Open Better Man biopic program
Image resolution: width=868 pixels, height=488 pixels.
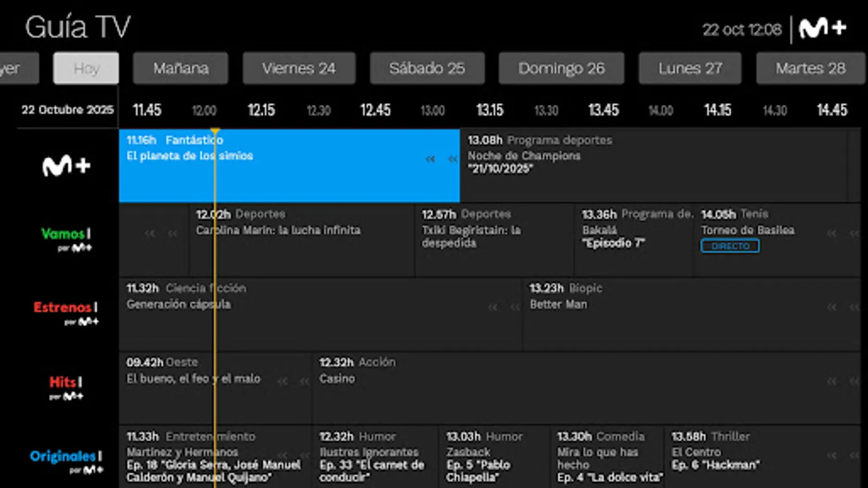pos(692,314)
